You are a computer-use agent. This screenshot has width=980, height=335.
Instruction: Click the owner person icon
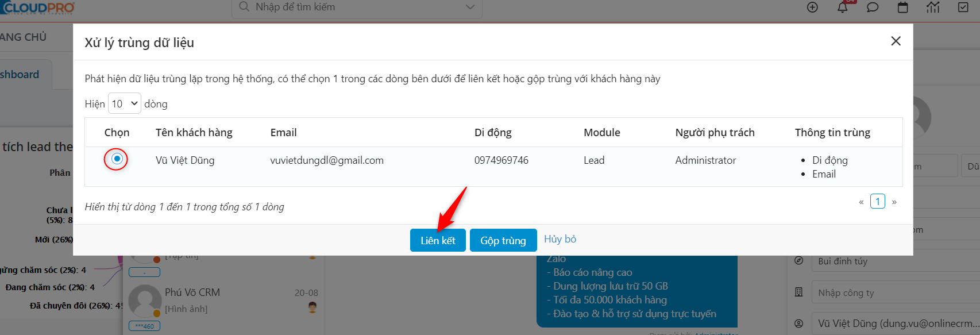click(x=798, y=324)
